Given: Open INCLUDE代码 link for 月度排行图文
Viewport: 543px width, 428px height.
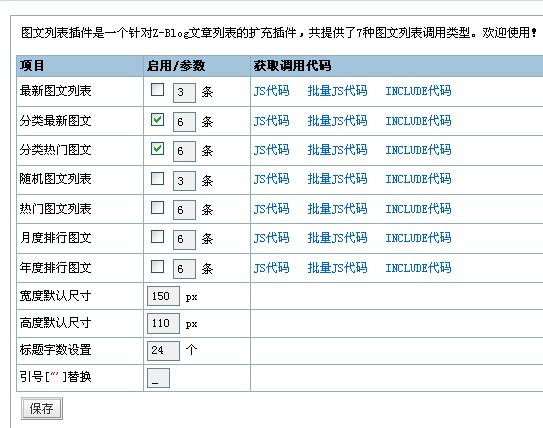Looking at the screenshot, I should click(x=418, y=238).
